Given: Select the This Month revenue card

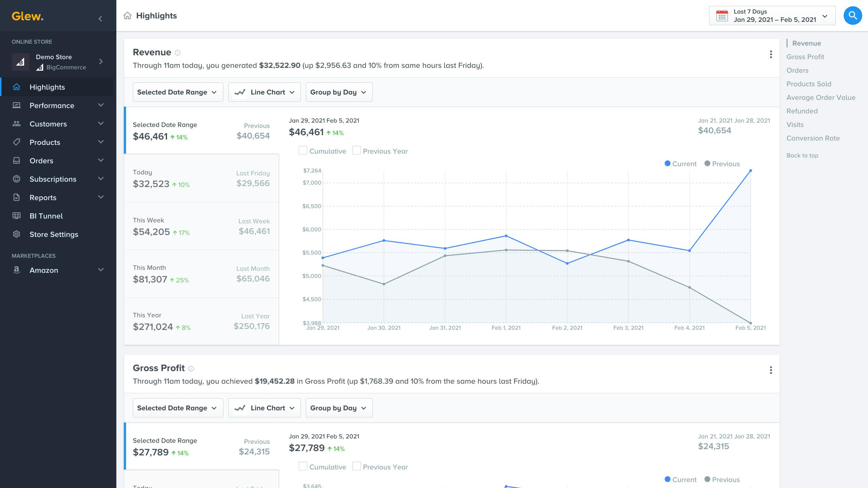Looking at the screenshot, I should 201,274.
